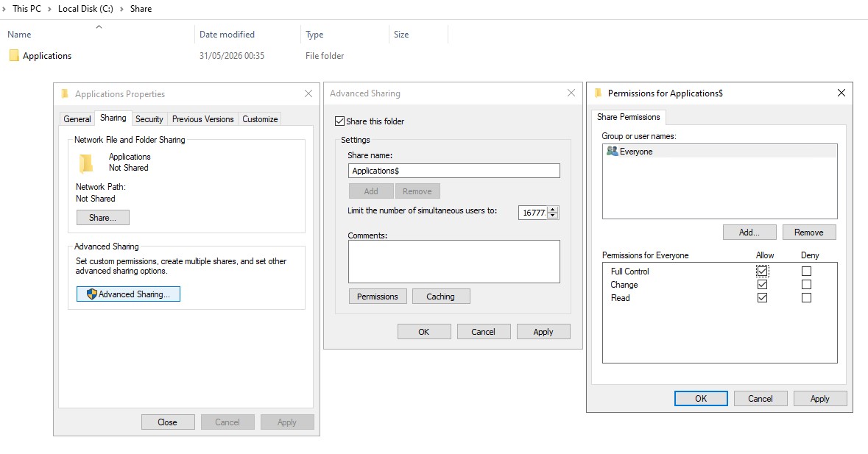Click Add... in the Permissions dialog
Viewport: 868px width, 454px height.
[x=749, y=233]
